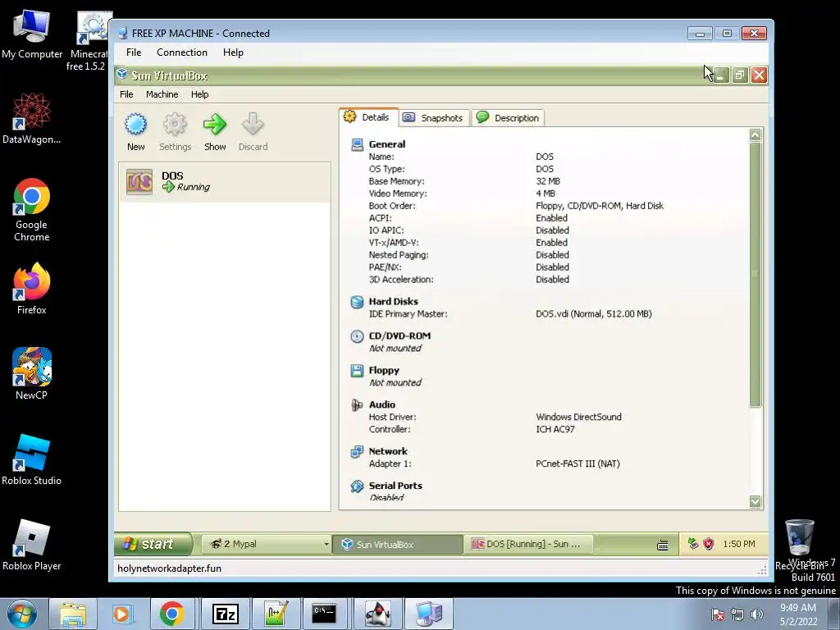This screenshot has height=630, width=840.
Task: Open Windows Explorer taskbar folder icon
Action: 73,614
